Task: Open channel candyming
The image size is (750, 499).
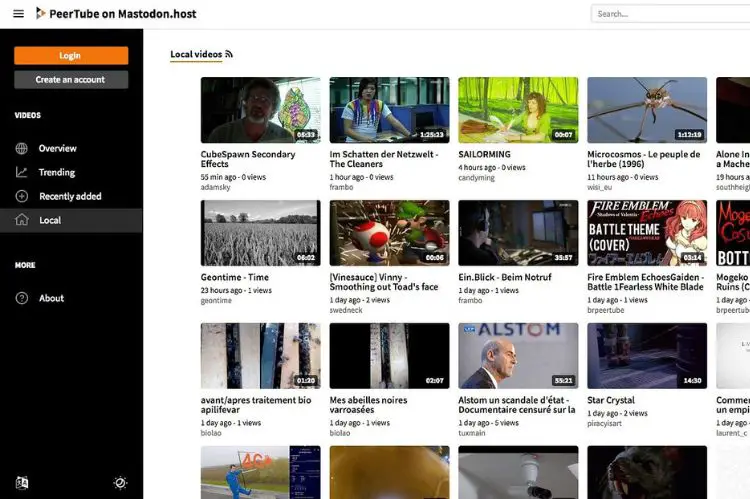Action: point(476,178)
